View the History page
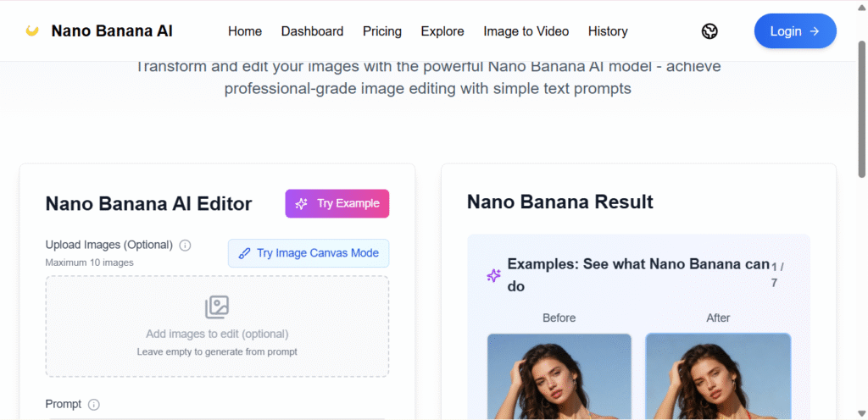 (x=608, y=31)
